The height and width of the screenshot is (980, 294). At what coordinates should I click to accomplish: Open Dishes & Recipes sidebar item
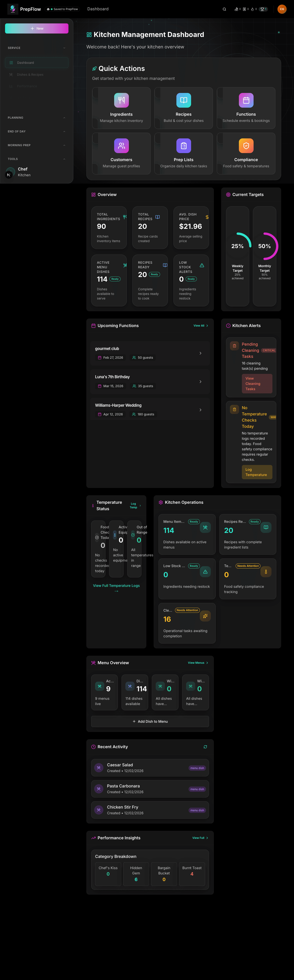(37, 75)
